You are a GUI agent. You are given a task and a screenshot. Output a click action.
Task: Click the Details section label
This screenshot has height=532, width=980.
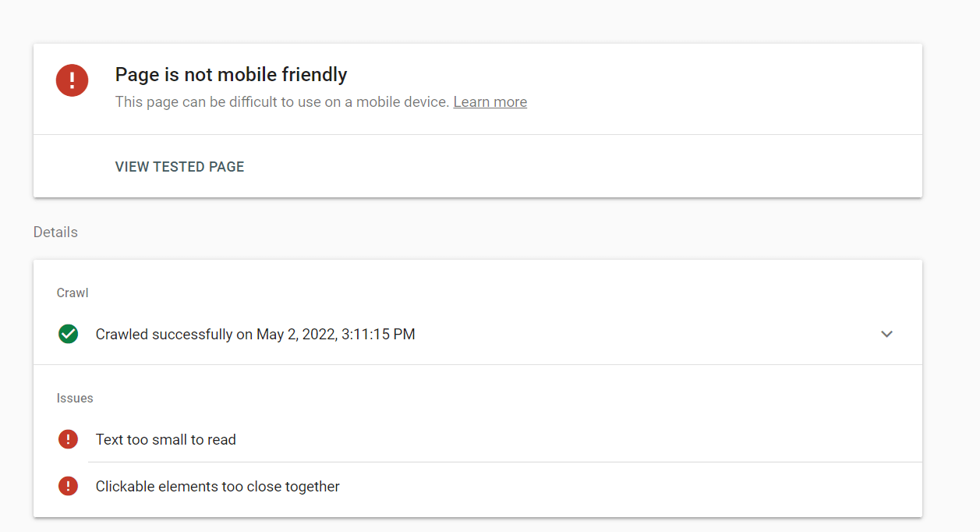[55, 232]
